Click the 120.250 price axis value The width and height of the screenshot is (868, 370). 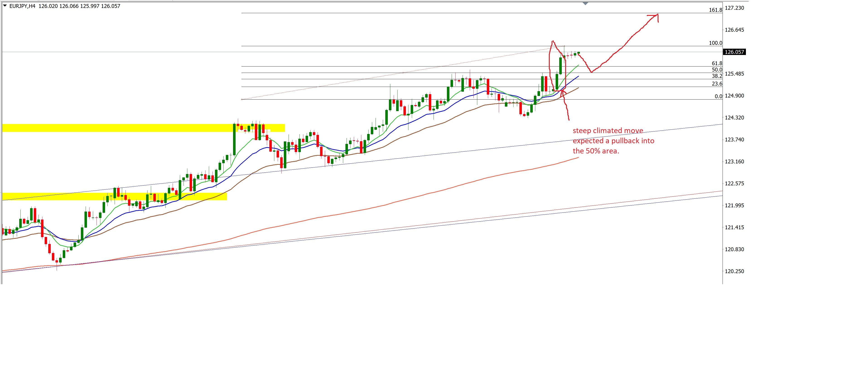click(734, 271)
